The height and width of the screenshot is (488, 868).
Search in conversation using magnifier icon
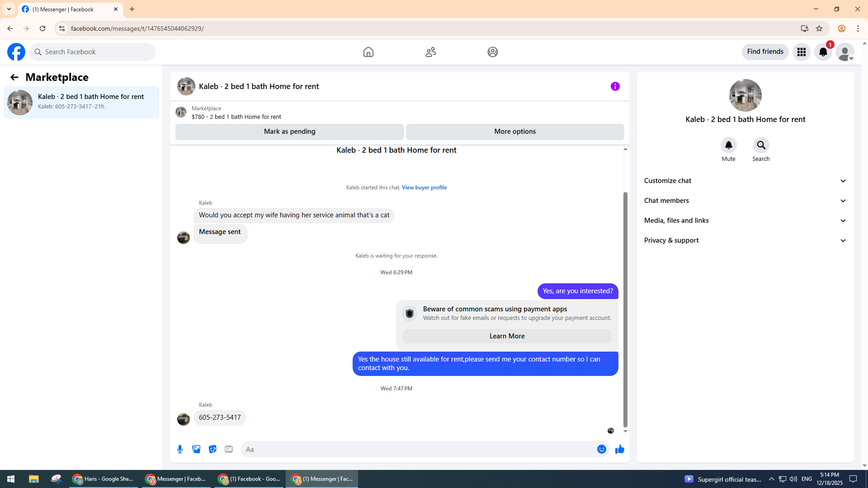point(761,145)
